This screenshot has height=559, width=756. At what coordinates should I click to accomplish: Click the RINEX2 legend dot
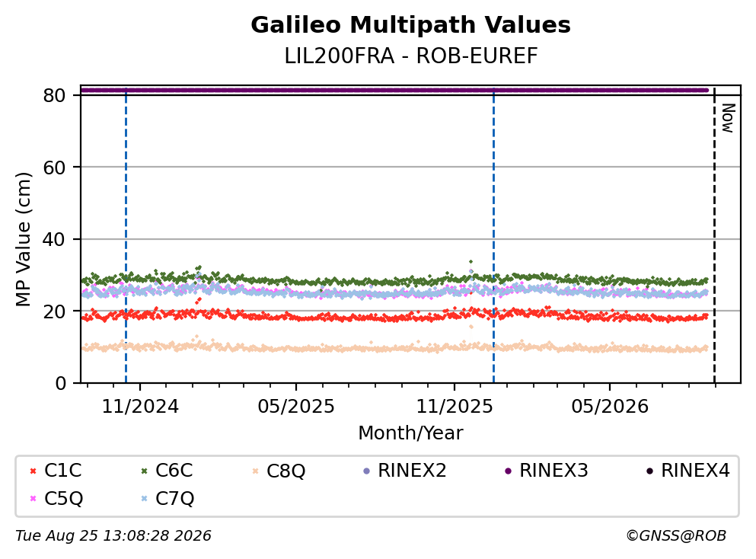366,471
